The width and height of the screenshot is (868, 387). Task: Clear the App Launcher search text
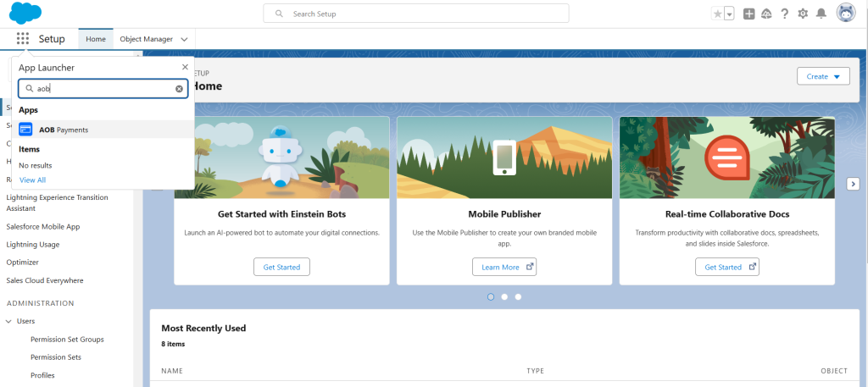pyautogui.click(x=180, y=88)
